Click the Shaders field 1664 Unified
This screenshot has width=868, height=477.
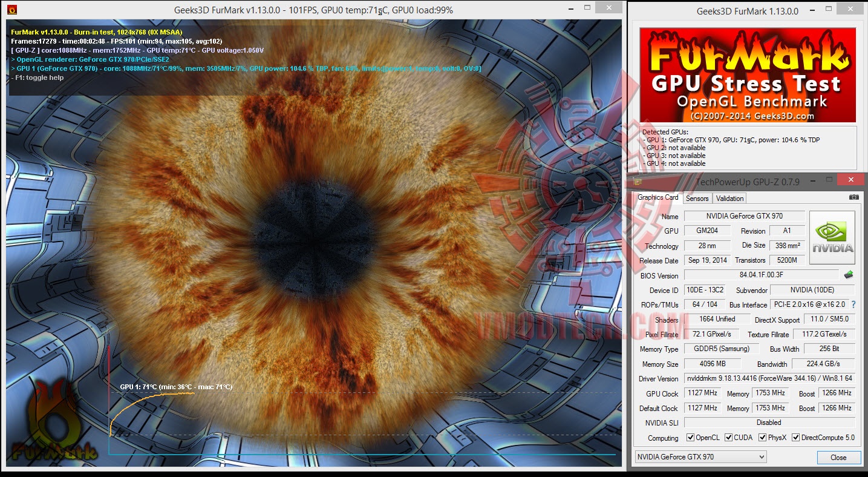pos(717,319)
